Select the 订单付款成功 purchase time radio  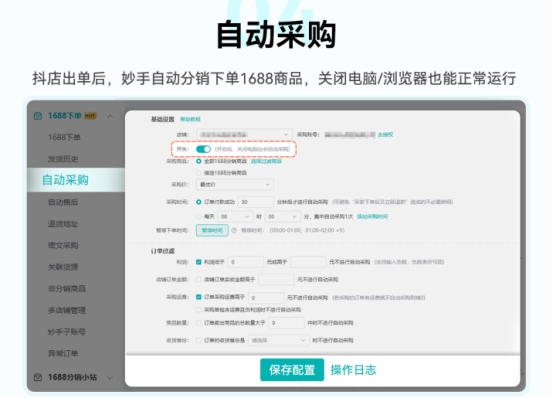click(x=199, y=202)
